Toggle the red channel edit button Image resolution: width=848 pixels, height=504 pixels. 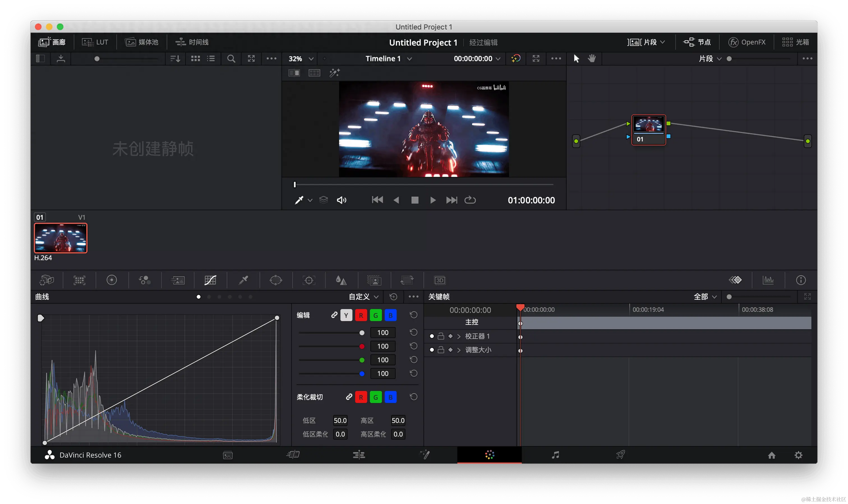[361, 315]
